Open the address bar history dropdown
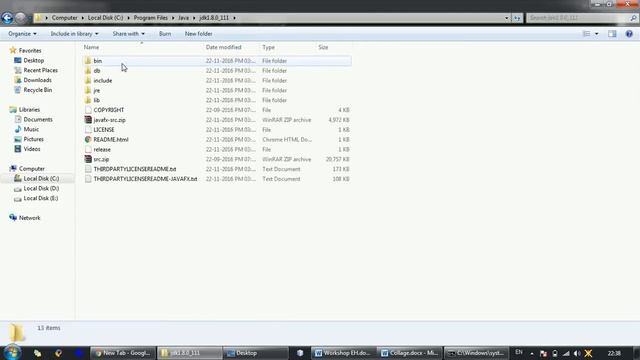This screenshot has width=640, height=360. 507,18
